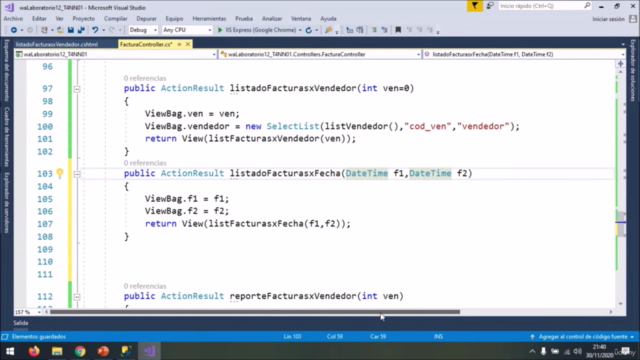Open the Controllers.FacturaController class dropdown
Viewport: 640px width, 360px height.
pos(320,54)
